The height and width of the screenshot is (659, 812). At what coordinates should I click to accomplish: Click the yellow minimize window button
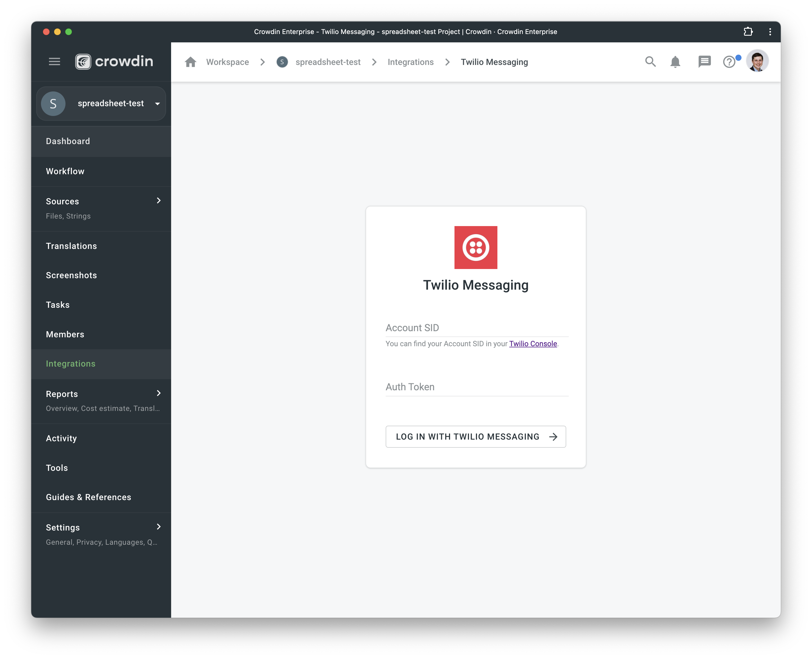[57, 32]
